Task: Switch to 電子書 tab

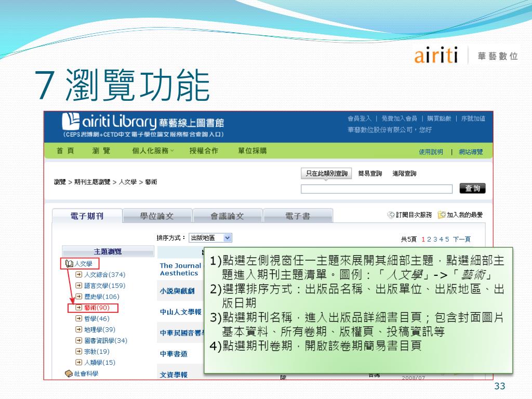Action: [x=298, y=216]
